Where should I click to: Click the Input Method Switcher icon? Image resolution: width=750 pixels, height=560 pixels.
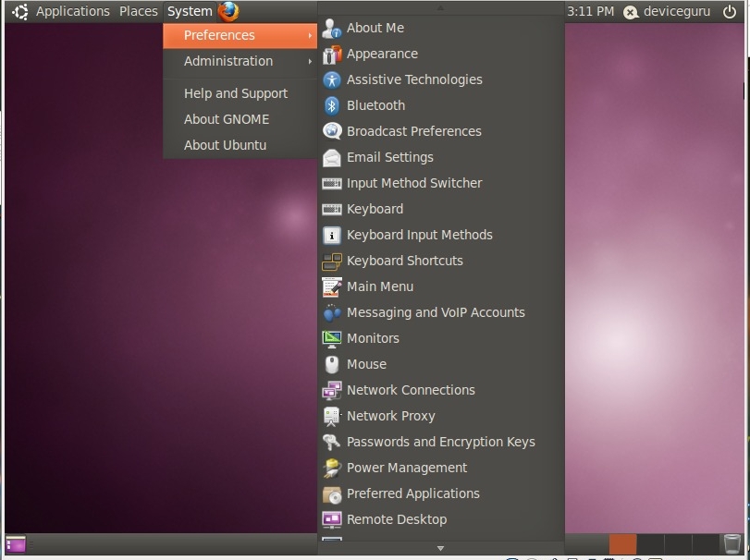[x=331, y=184]
